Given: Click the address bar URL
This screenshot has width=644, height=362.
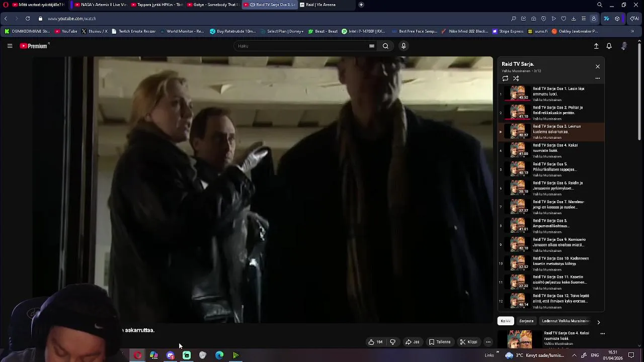Looking at the screenshot, I should (72, 19).
